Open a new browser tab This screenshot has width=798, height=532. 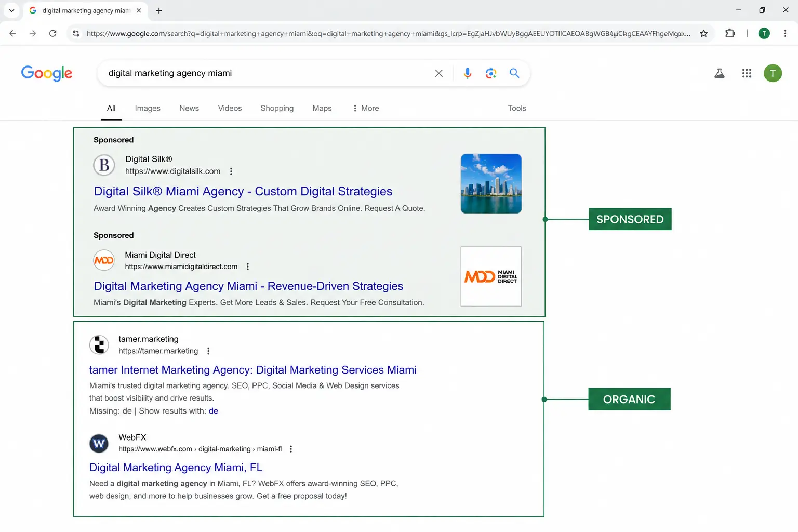pyautogui.click(x=159, y=10)
